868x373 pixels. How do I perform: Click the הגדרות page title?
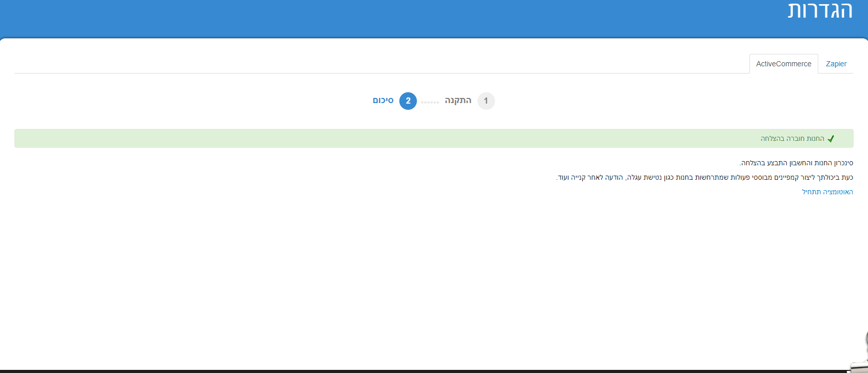[820, 11]
